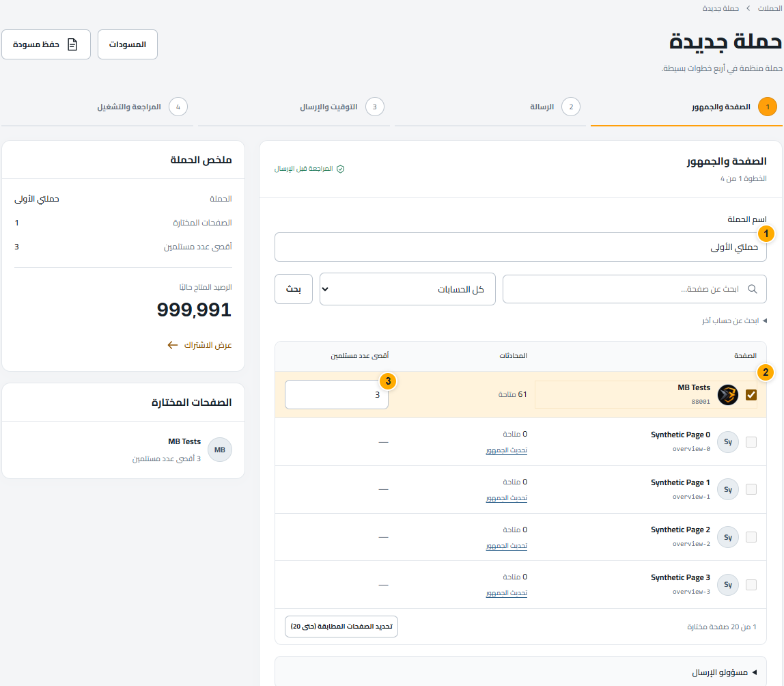
Task: Click the MB avatar in الصفحات المختارة panel
Action: coord(219,450)
